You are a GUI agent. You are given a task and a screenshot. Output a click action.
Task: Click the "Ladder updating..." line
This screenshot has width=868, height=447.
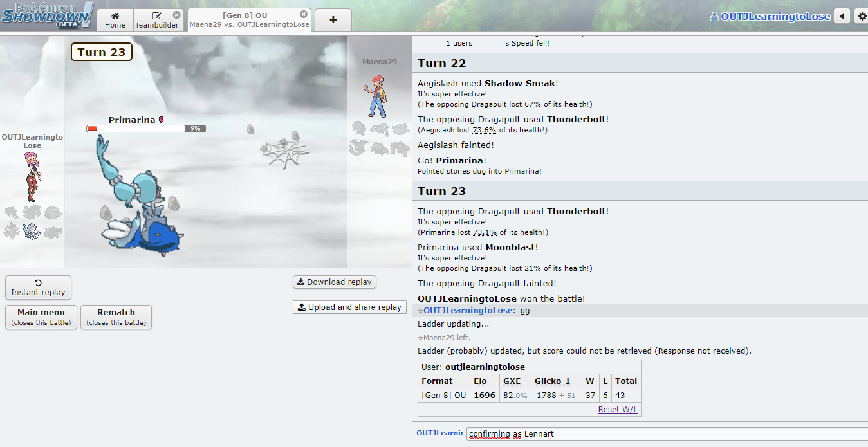453,324
